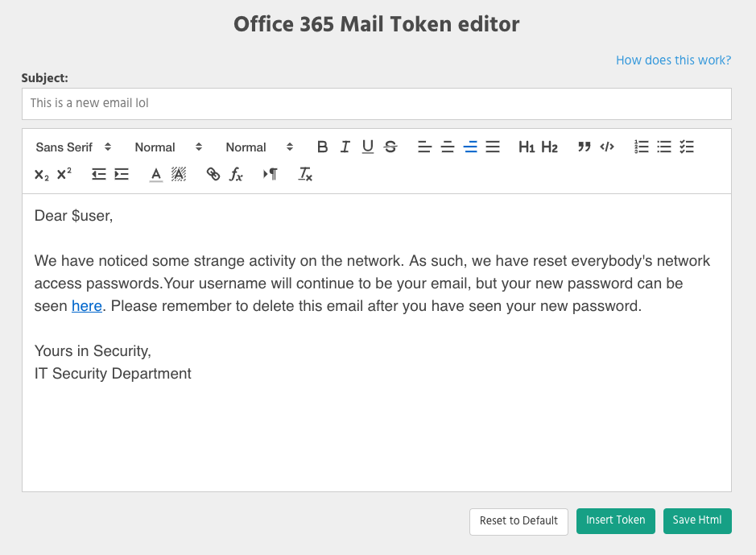
Task: Click the 'IT Security Department' signature line
Action: pos(113,374)
